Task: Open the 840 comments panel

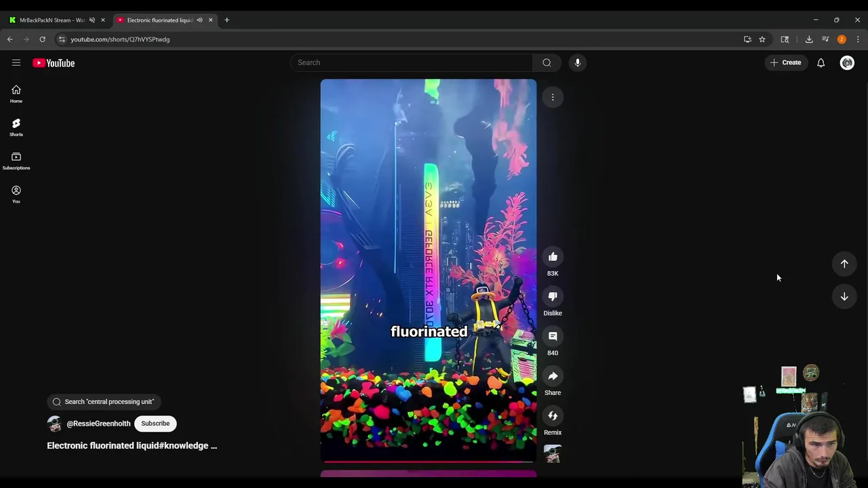Action: (553, 336)
